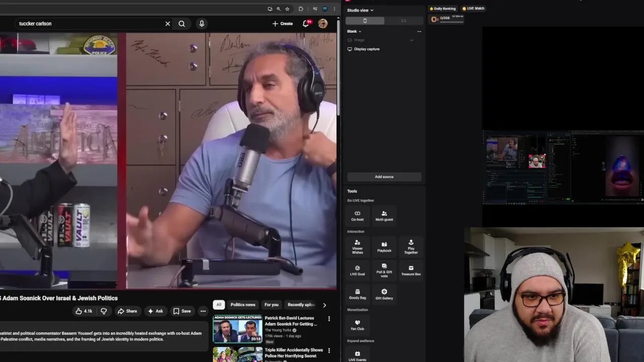Open browser three-dot menu
Screen dimensions: 644x362
click(x=334, y=9)
